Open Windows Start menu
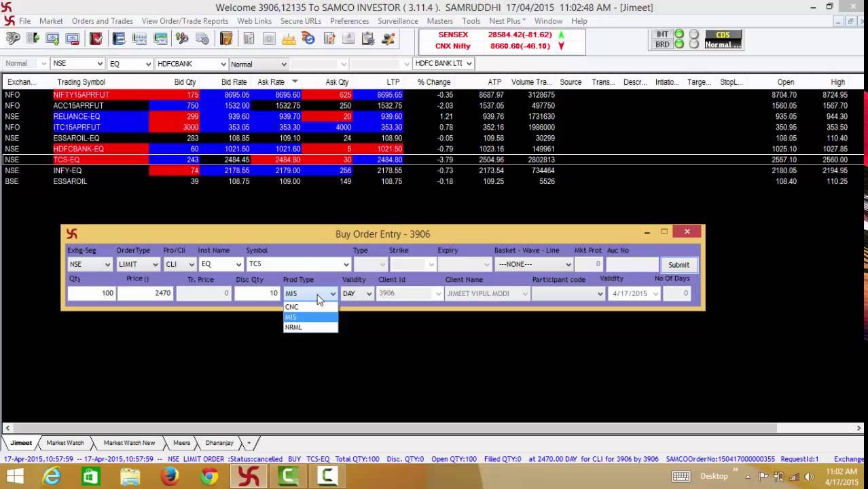Viewport: 868px width, 489px height. tap(14, 476)
